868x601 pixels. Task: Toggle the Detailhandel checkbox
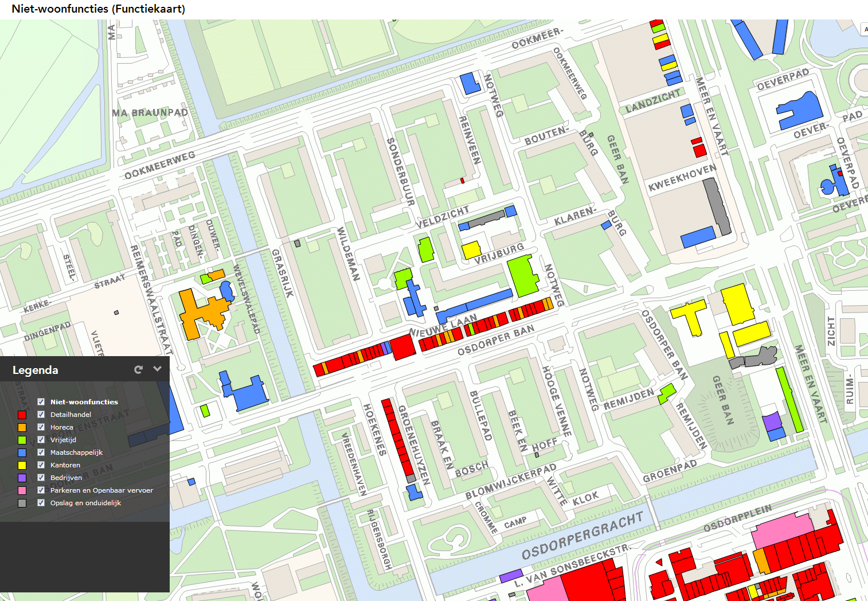(41, 415)
